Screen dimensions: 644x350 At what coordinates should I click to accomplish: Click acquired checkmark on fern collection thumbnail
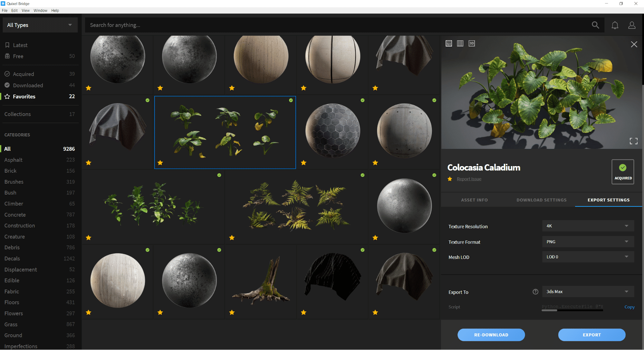(x=362, y=175)
